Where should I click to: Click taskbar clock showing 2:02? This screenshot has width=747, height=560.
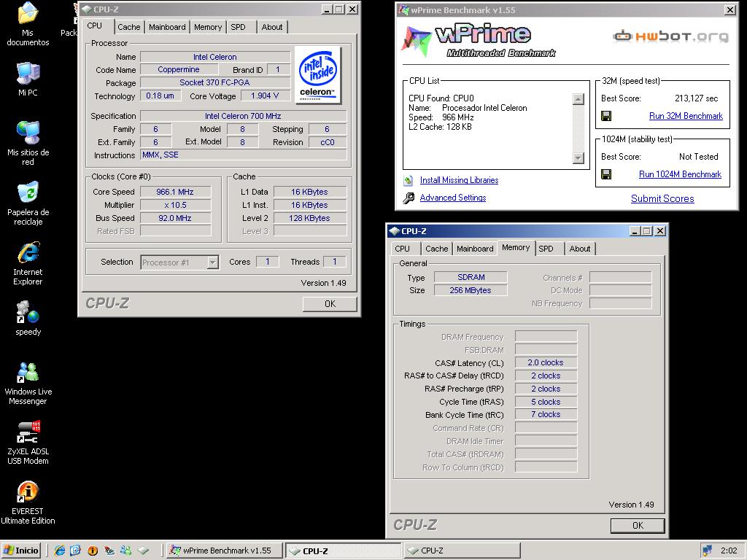coord(729,551)
